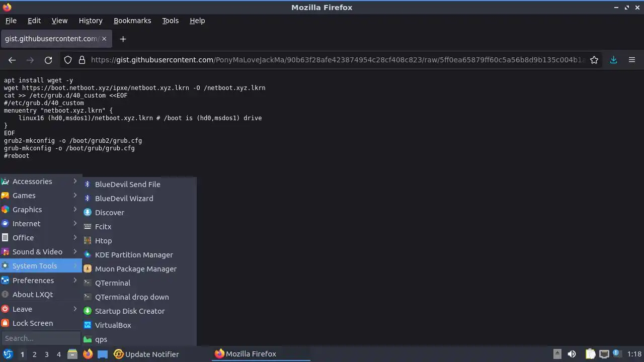Expand the Games submenu
The width and height of the screenshot is (644, 362).
pos(41,196)
